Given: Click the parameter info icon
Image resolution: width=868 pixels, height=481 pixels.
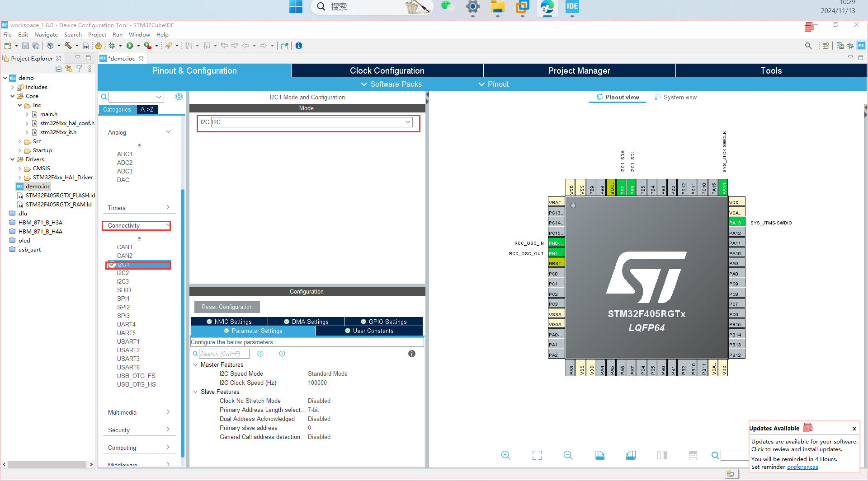Looking at the screenshot, I should 411,354.
